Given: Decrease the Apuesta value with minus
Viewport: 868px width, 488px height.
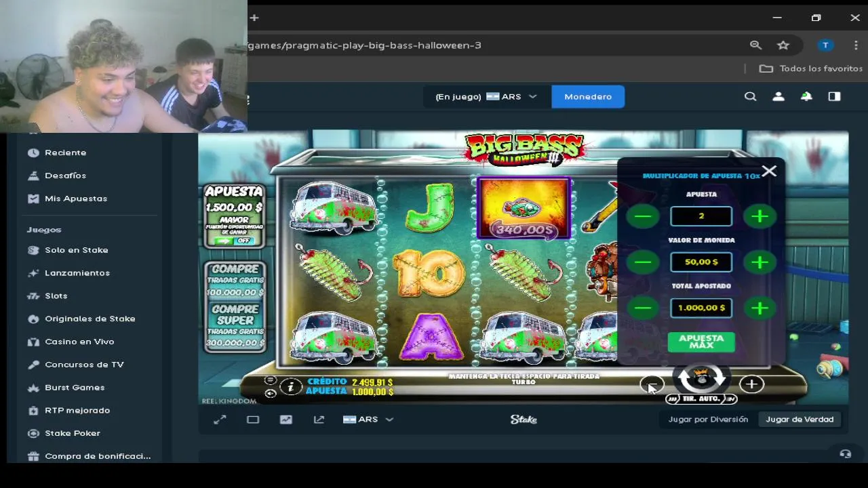Looking at the screenshot, I should coord(643,216).
